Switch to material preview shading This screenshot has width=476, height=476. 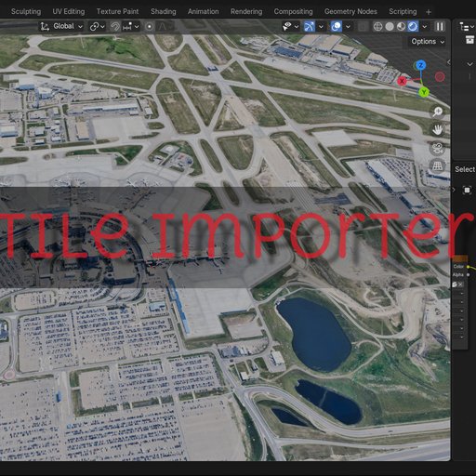pyautogui.click(x=401, y=27)
